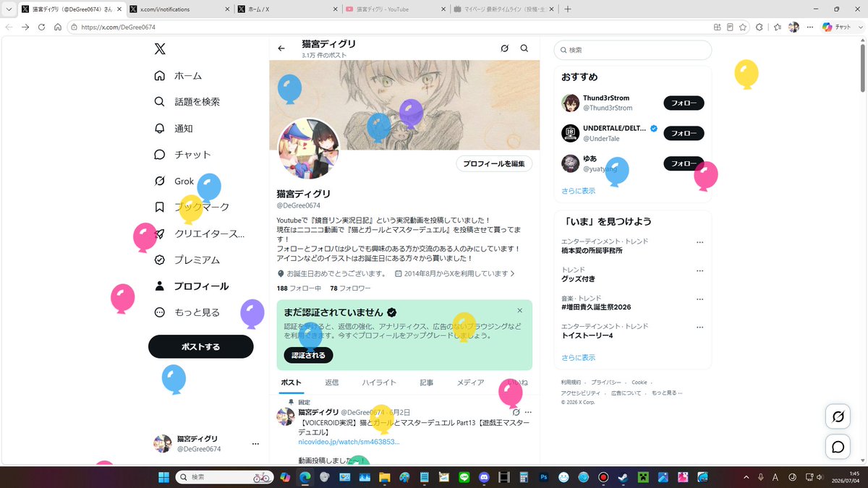Viewport: 868px width, 488px height.
Task: Open the floating chat message button
Action: click(x=838, y=448)
